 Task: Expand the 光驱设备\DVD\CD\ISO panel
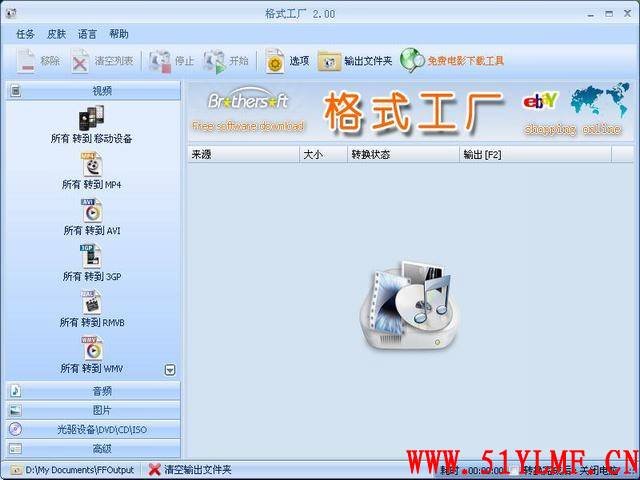click(93, 429)
